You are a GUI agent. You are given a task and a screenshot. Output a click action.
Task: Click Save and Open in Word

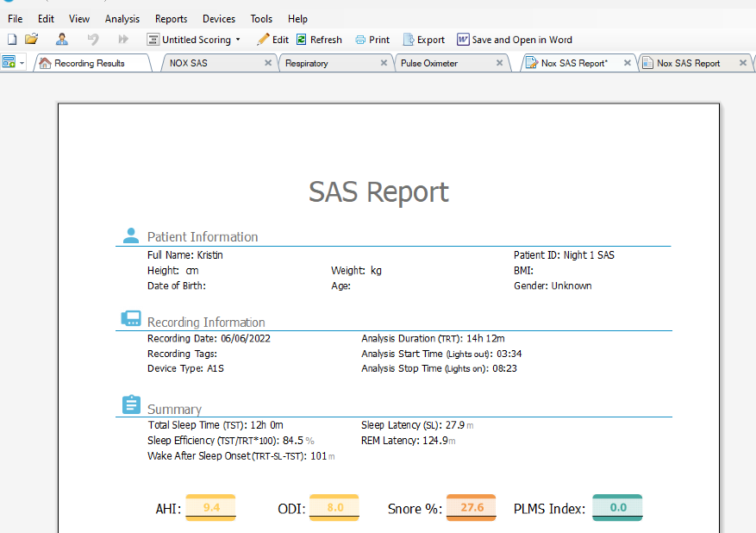pos(515,40)
